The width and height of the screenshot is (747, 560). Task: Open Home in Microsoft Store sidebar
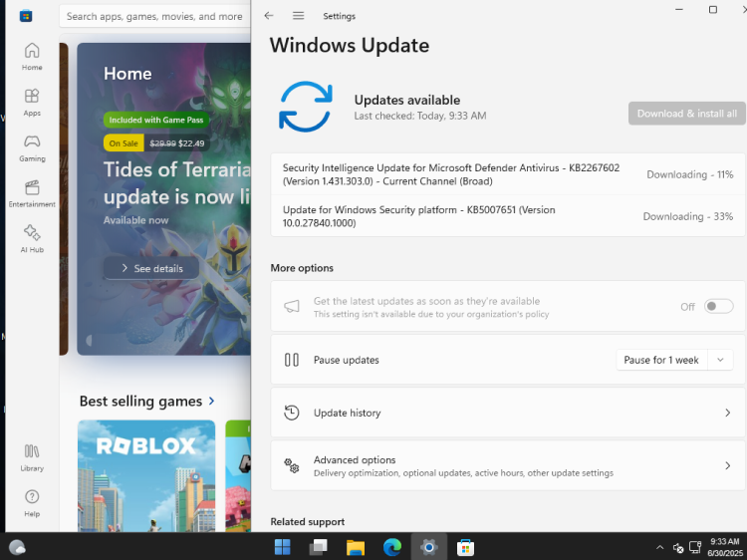(32, 56)
